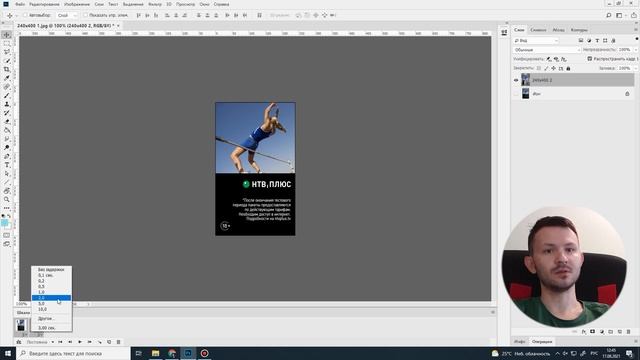Select the Rectangular Marquee tool
The width and height of the screenshot is (640, 360).
click(7, 44)
